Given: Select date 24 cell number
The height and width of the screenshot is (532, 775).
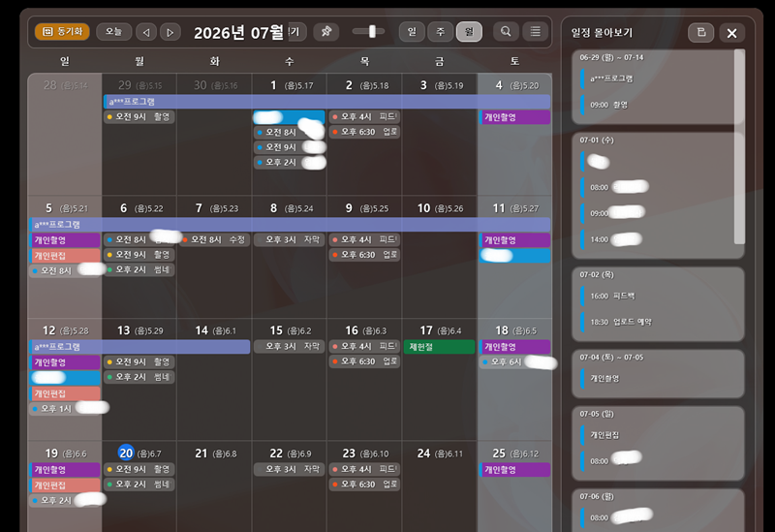Looking at the screenshot, I should (x=423, y=454).
